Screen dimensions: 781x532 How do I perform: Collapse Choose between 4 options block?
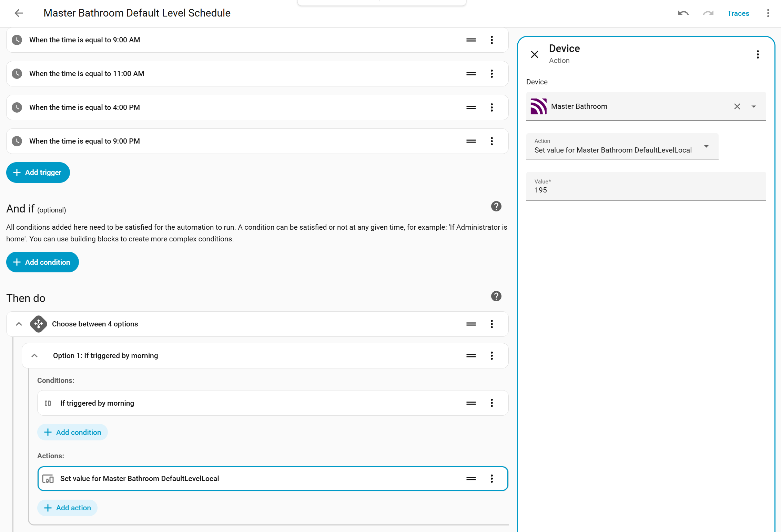tap(19, 324)
